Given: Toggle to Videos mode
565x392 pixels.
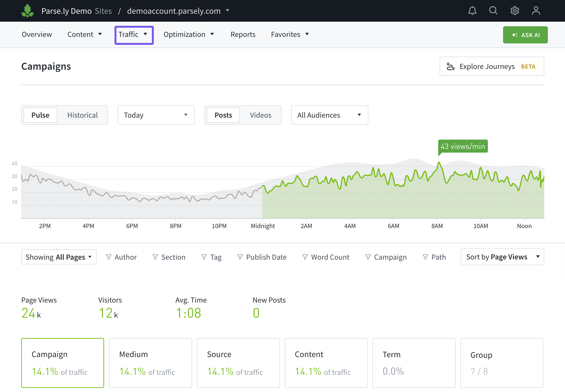Looking at the screenshot, I should pyautogui.click(x=260, y=115).
